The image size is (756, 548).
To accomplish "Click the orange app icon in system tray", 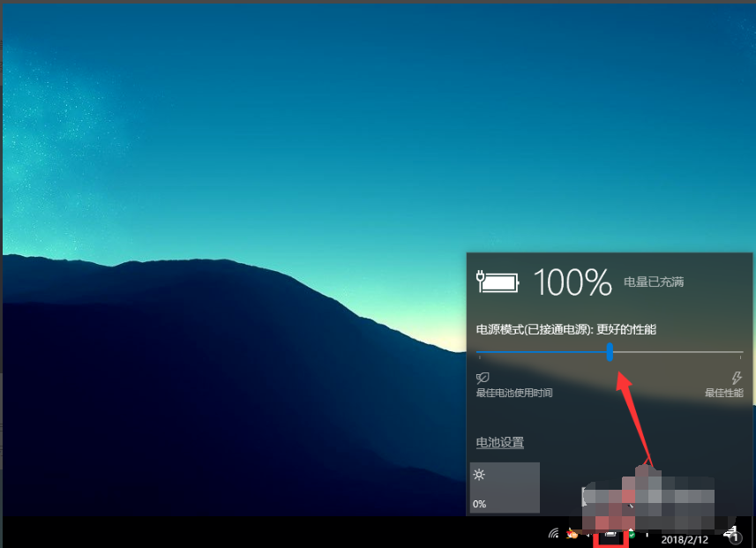I will pos(573,533).
